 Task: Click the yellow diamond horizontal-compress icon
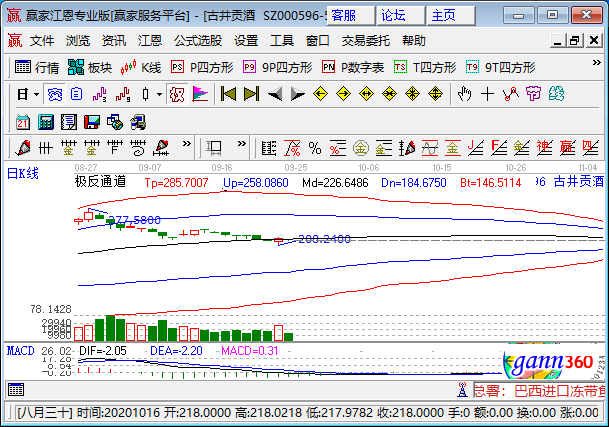(389, 94)
